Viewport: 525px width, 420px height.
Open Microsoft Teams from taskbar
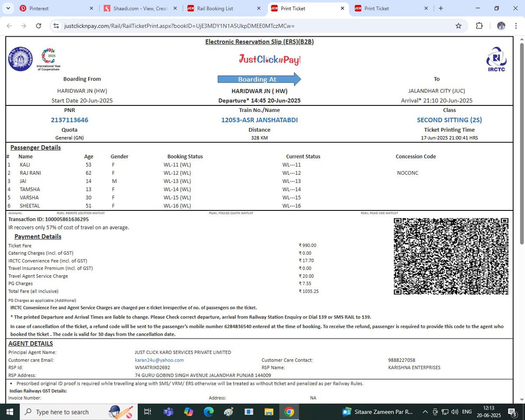168,412
